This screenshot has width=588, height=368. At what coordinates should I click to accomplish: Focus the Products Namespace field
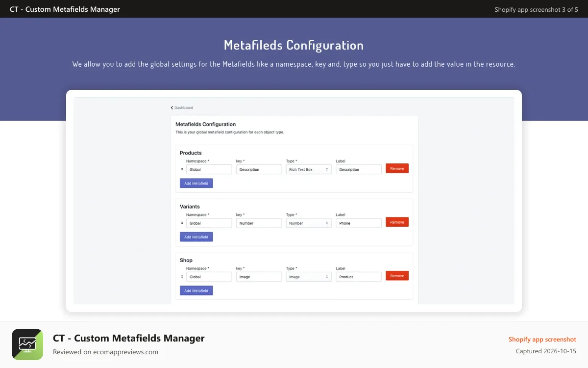tap(209, 169)
